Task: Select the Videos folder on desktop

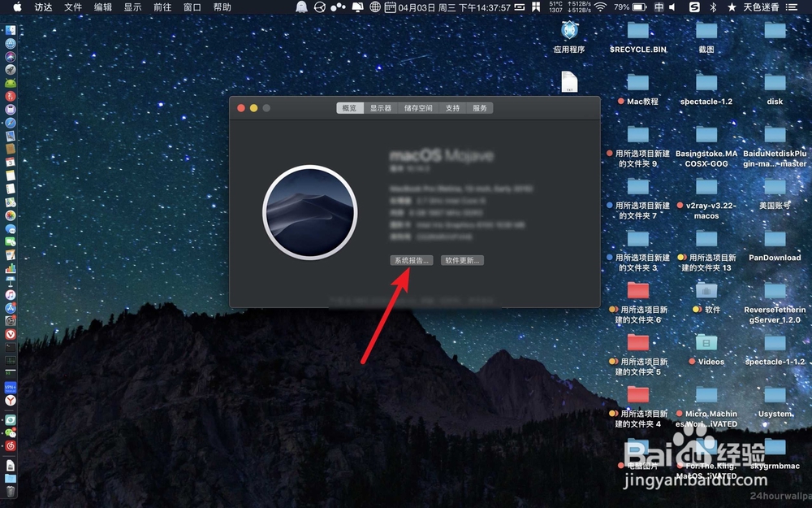Action: coord(706,343)
